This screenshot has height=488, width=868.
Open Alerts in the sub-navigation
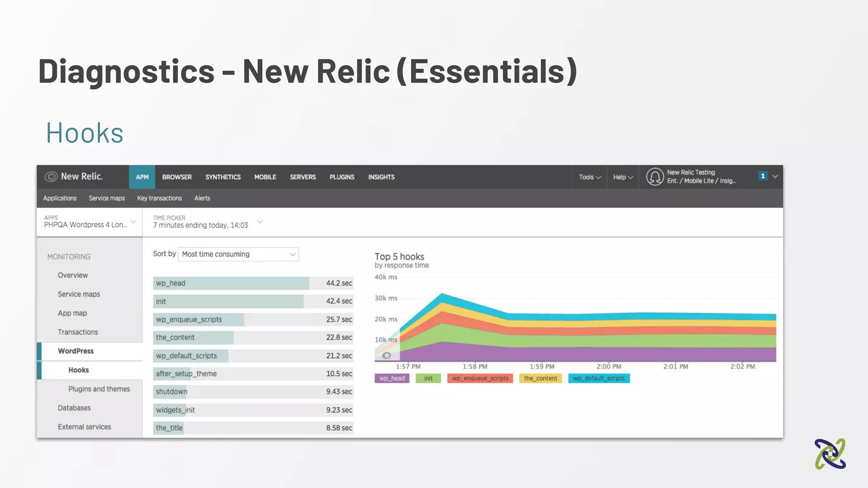[202, 198]
